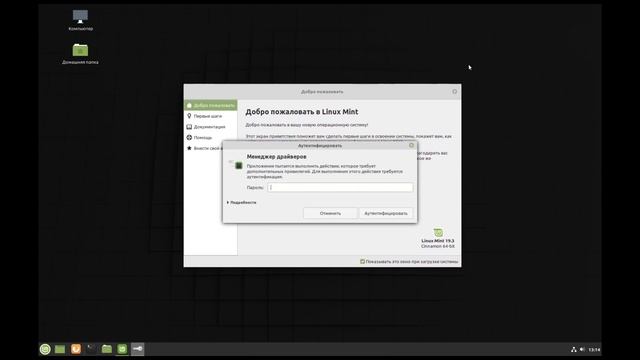
Task: Open the Помощь sidebar section
Action: tap(211, 138)
